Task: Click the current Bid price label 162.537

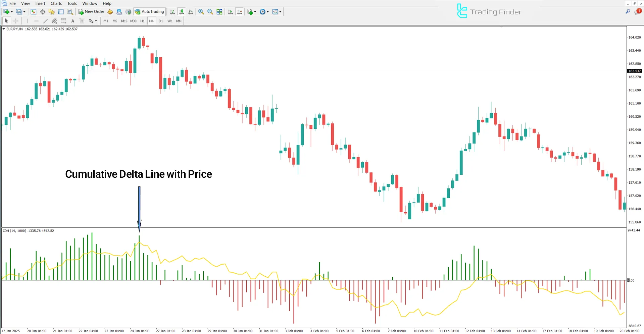Action: 634,71
